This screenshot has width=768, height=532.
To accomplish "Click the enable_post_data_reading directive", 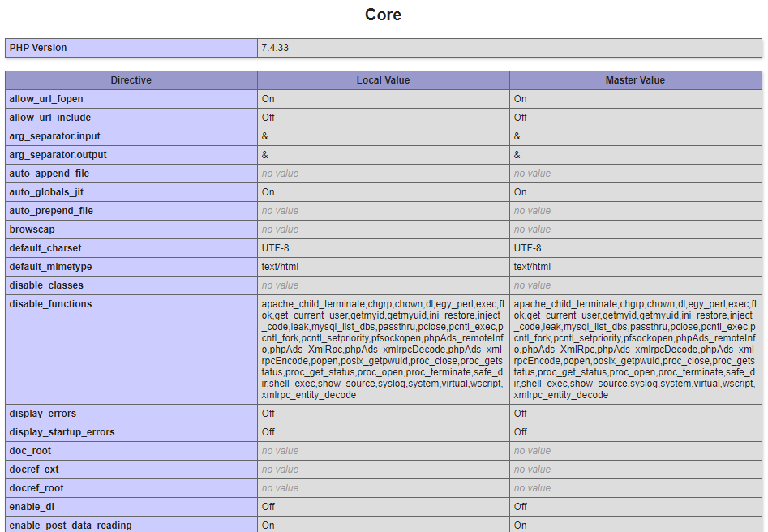I will click(71, 526).
